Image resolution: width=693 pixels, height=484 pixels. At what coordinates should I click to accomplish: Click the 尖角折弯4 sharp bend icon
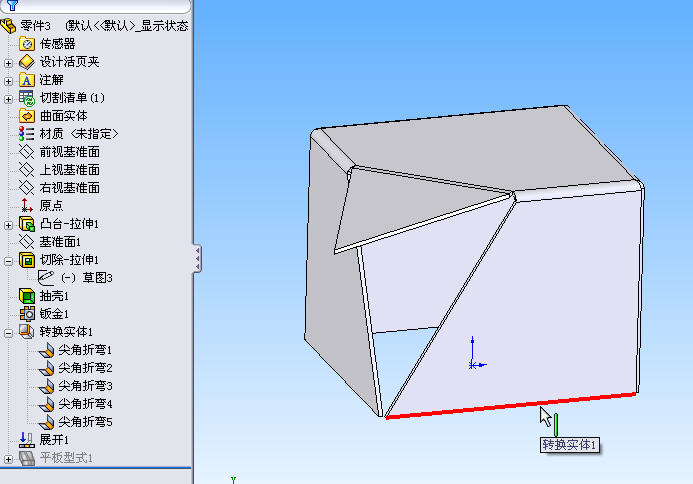[46, 404]
